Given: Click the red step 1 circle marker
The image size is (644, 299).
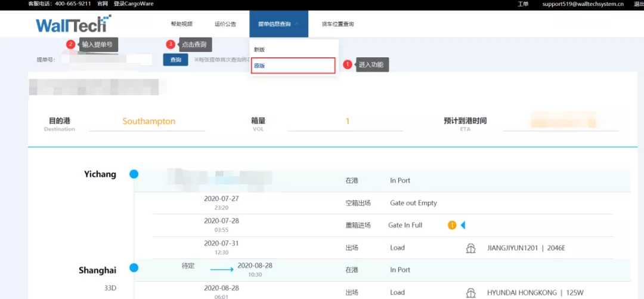Looking at the screenshot, I should (x=348, y=64).
